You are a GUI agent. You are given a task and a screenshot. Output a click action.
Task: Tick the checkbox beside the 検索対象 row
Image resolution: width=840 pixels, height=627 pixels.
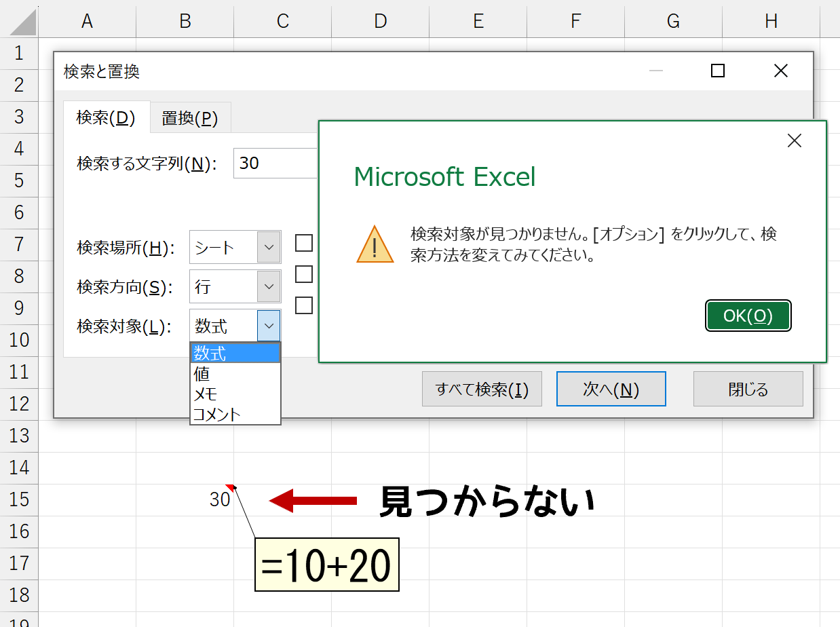click(x=304, y=305)
